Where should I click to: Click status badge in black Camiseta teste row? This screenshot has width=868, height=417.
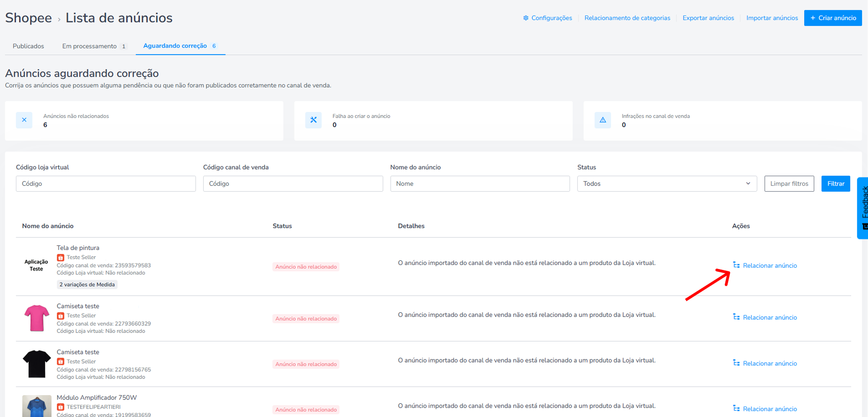(x=306, y=364)
